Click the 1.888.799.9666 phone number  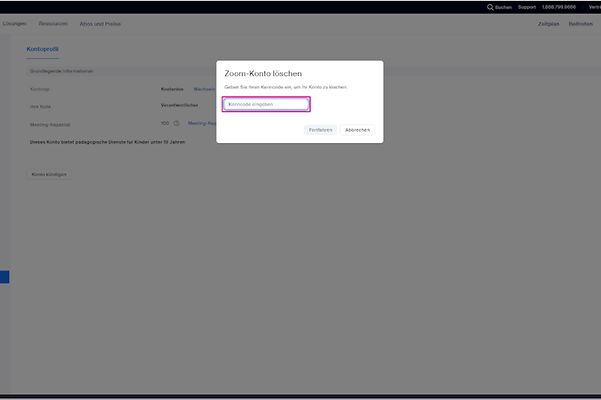558,7
